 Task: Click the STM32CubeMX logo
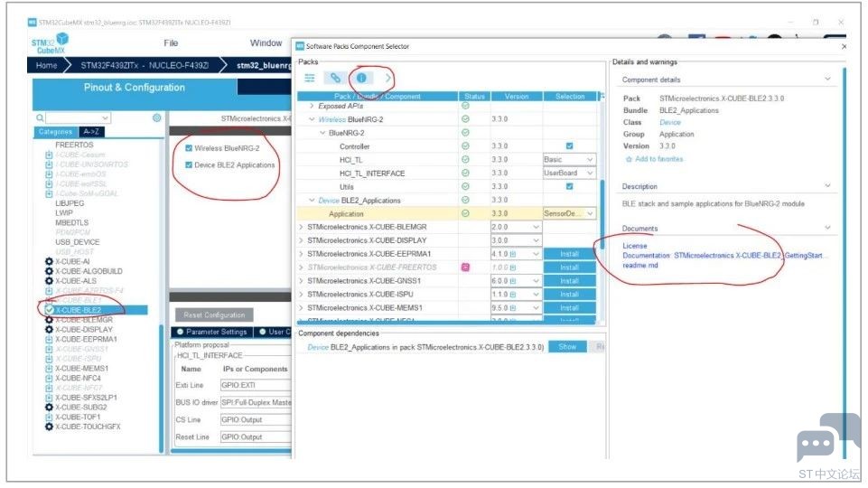click(x=50, y=42)
